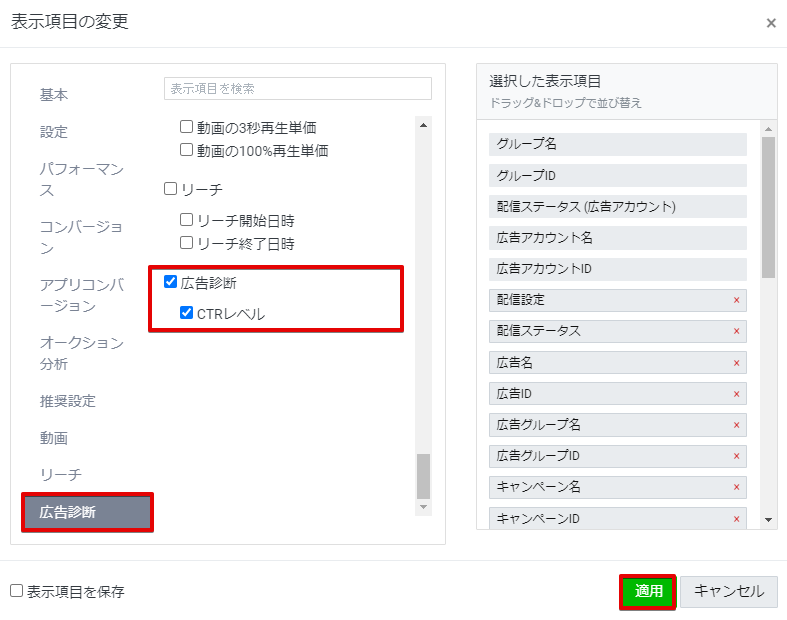Enable 表示項目を保存 checkbox
This screenshot has width=787, height=620.
[16, 591]
